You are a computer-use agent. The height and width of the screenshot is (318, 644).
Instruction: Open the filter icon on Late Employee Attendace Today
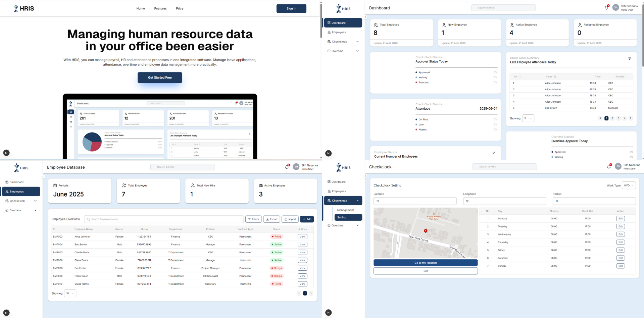[630, 59]
